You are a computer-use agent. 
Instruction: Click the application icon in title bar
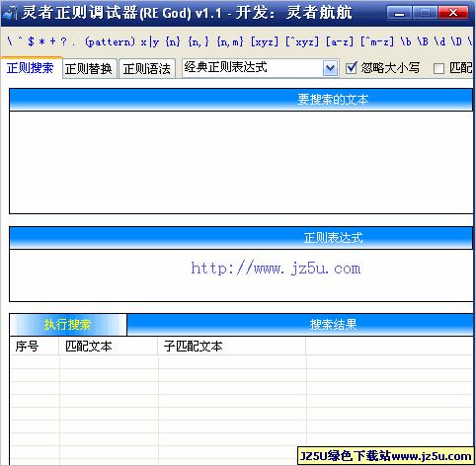click(10, 13)
